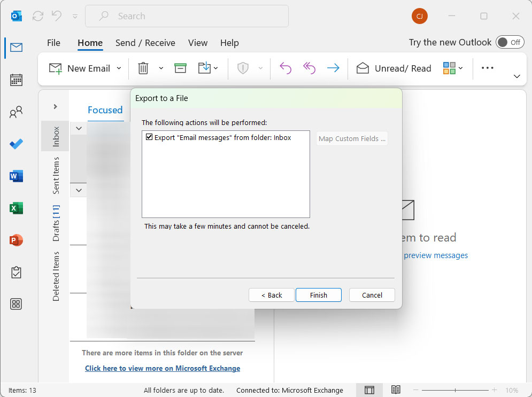Expand the New Email dropdown arrow
Image resolution: width=532 pixels, height=397 pixels.
click(119, 68)
